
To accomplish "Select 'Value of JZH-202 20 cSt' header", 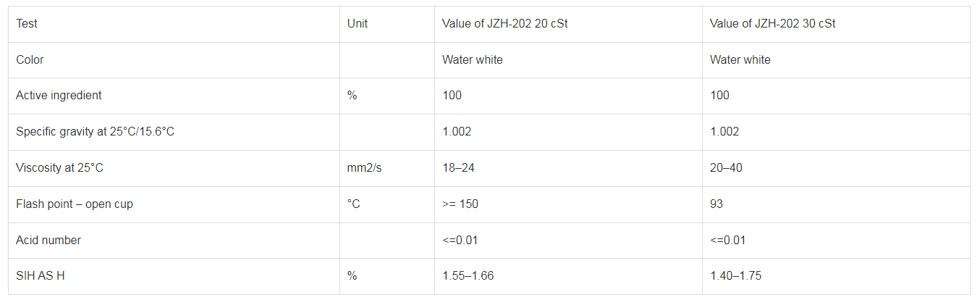I will coord(505,24).
